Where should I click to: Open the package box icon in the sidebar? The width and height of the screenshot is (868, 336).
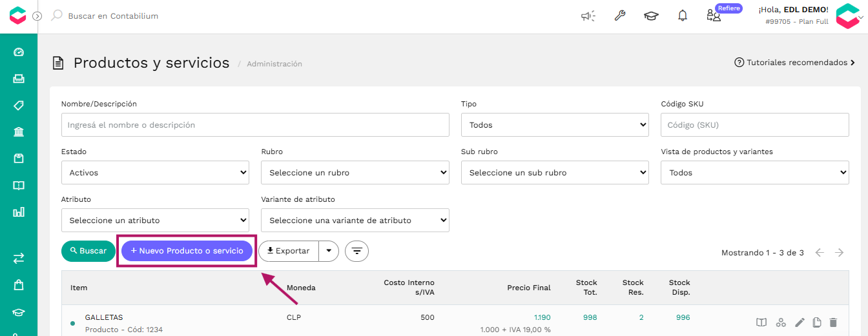19,159
